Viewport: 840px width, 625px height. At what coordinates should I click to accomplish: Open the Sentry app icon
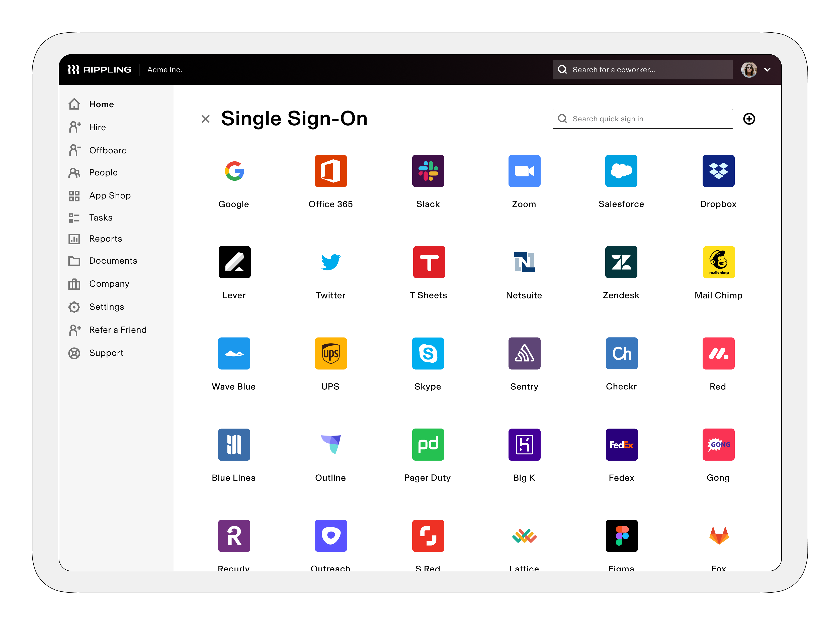pyautogui.click(x=524, y=353)
